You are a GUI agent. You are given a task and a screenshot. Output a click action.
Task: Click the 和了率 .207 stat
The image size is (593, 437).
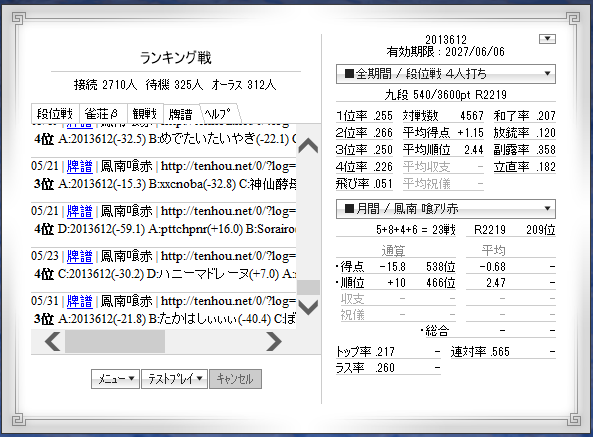524,116
